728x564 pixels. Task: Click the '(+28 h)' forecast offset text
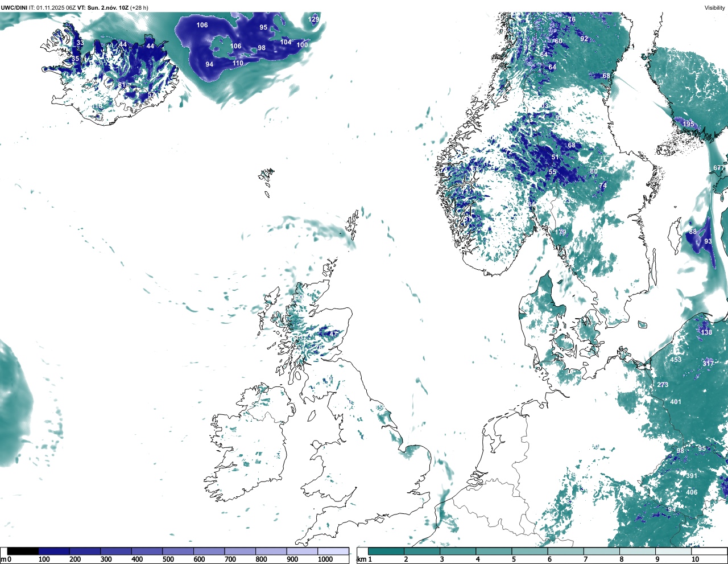(x=139, y=7)
